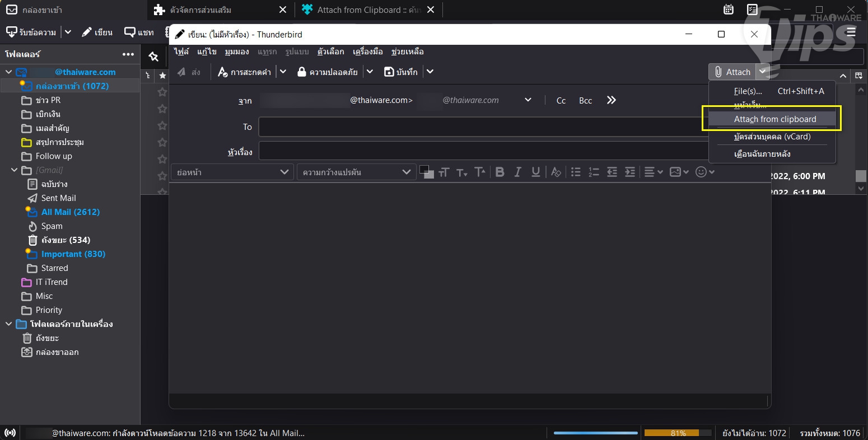The height and width of the screenshot is (440, 868).
Task: Click the To recipient field
Action: click(x=484, y=127)
